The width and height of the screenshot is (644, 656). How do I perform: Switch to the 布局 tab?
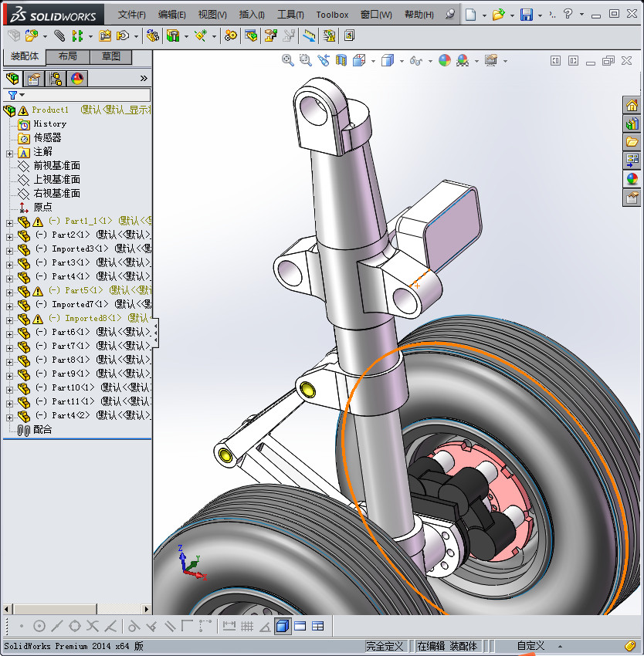coord(67,56)
